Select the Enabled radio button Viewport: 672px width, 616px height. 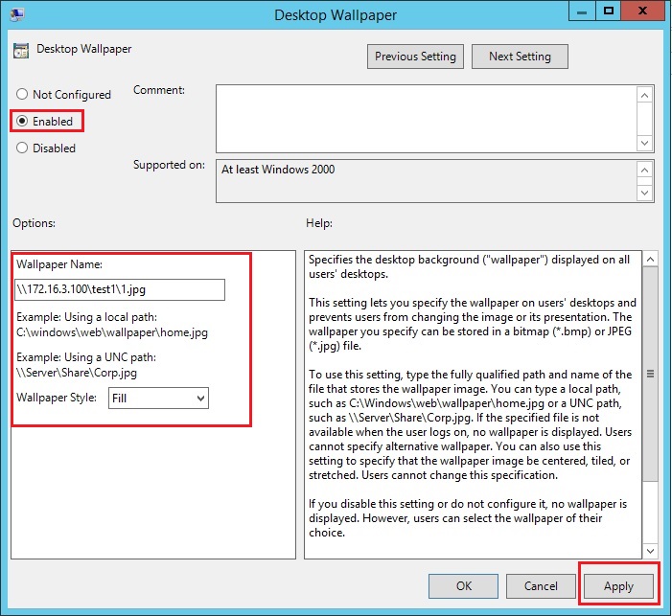(x=22, y=122)
